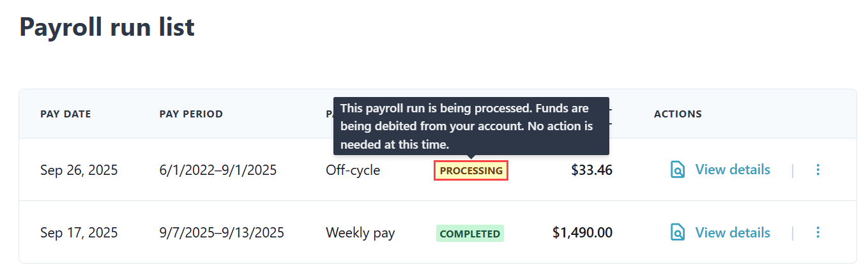Click the 9/7/2025–9/13/2025 pay period

tap(222, 233)
